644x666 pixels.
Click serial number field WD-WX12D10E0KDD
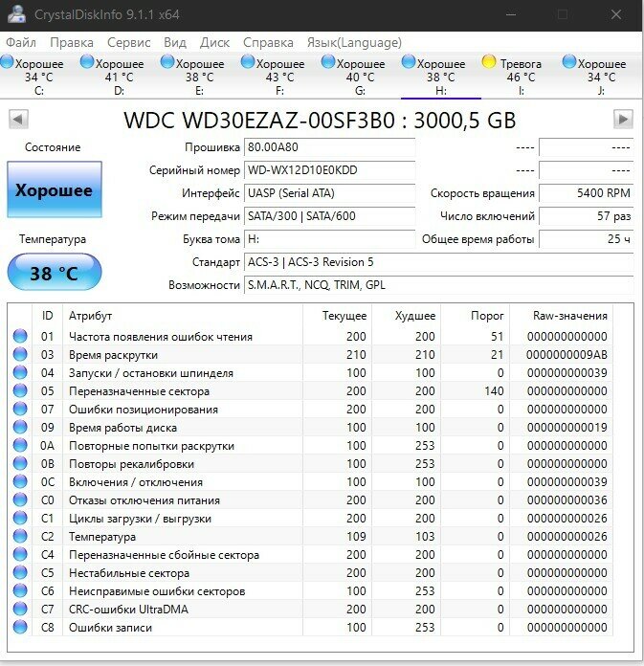[329, 170]
